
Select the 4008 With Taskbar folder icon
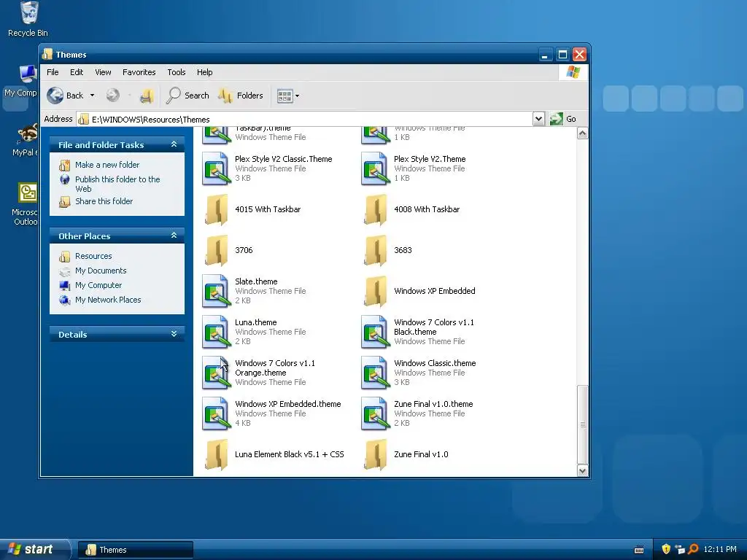375,209
